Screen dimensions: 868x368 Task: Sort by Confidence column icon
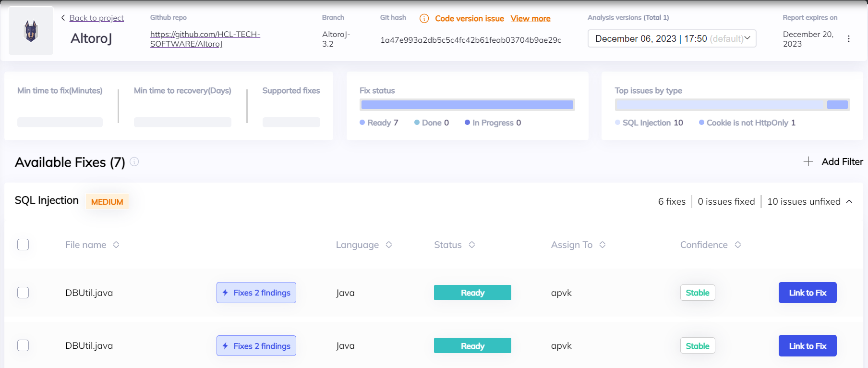tap(738, 245)
